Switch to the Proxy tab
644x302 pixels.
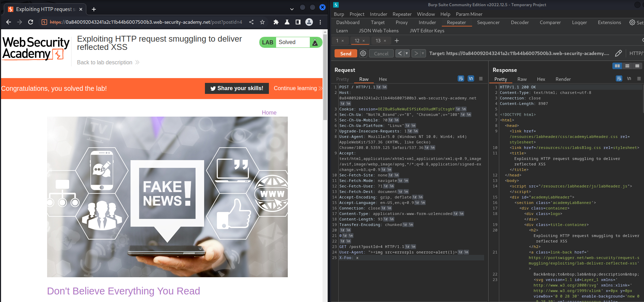tap(402, 22)
